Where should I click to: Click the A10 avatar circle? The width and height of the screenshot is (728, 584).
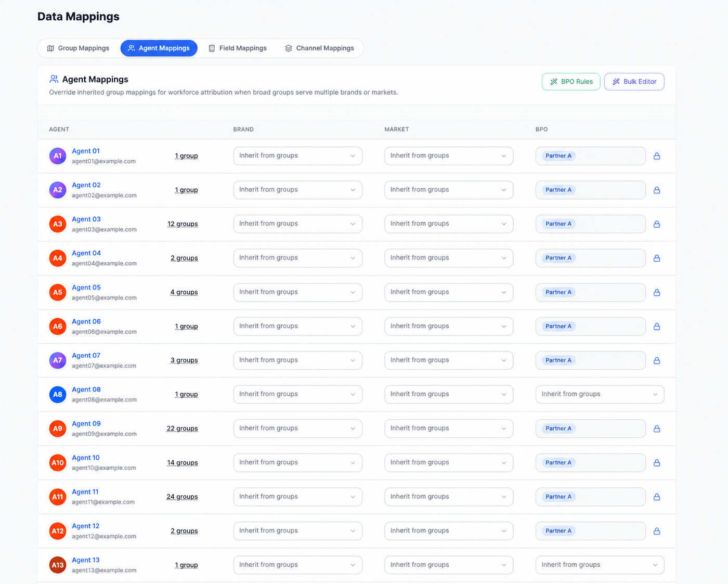tap(58, 463)
